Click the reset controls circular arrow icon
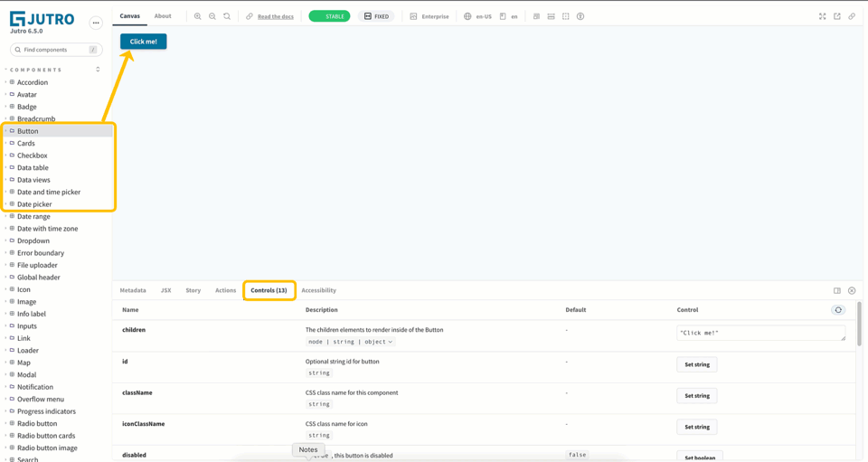This screenshot has width=868, height=462. [838, 310]
